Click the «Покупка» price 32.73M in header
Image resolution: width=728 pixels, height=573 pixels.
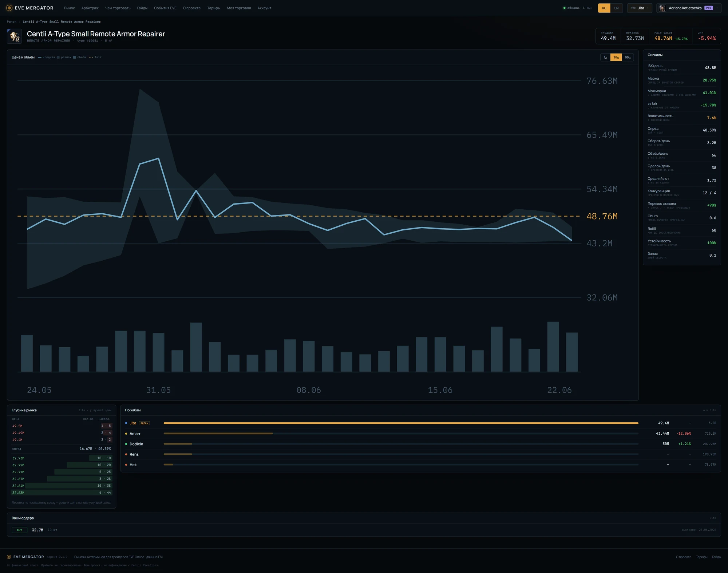point(635,38)
